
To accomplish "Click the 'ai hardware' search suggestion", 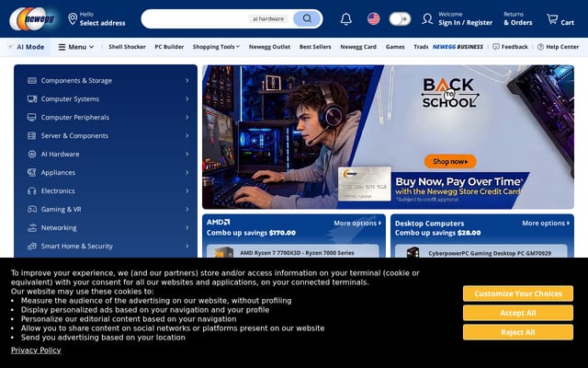I will tap(268, 18).
